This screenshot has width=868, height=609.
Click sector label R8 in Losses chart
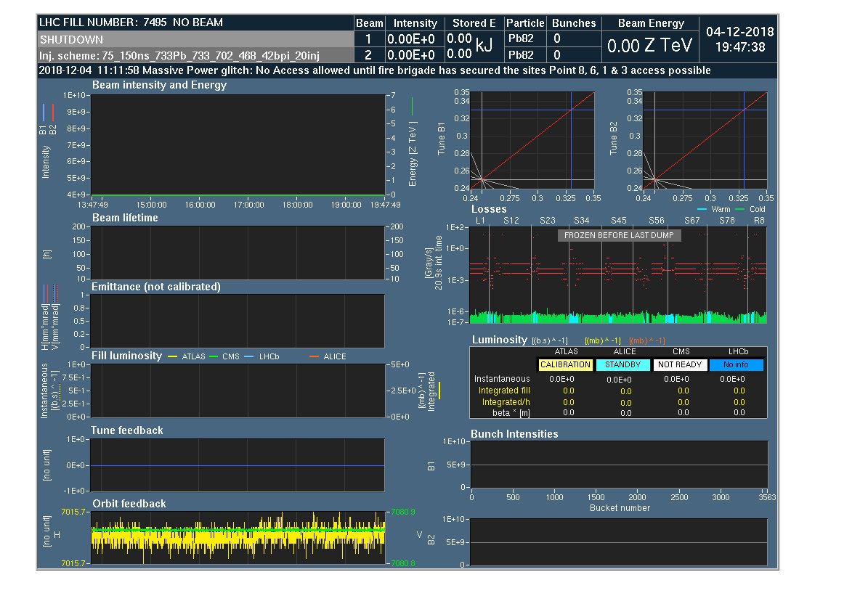pyautogui.click(x=759, y=220)
